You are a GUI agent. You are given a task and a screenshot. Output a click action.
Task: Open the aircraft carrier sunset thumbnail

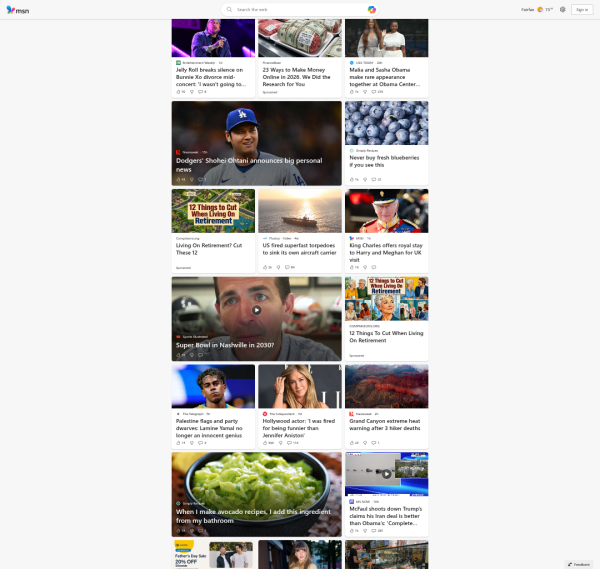pyautogui.click(x=300, y=211)
